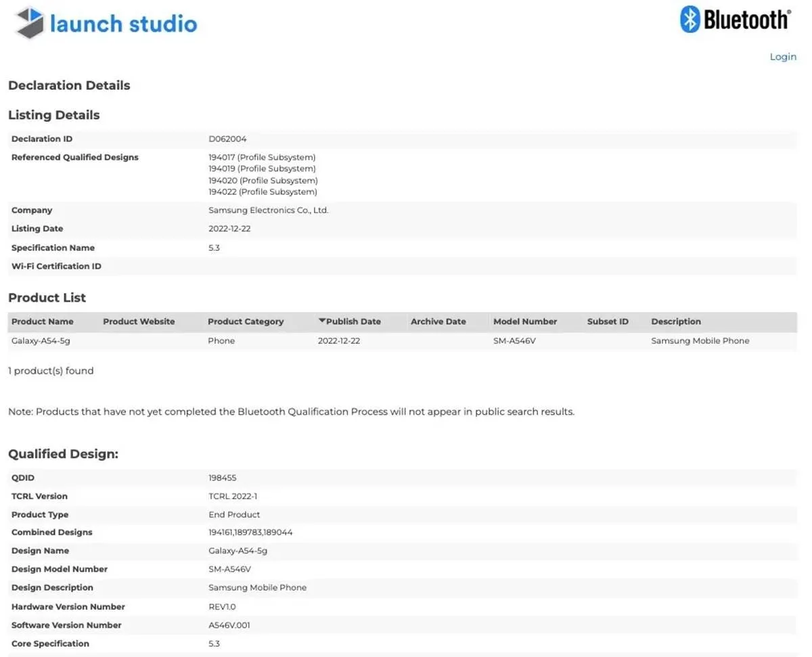Select the Qualified Design section heading
This screenshot has height=657, width=812.
coord(63,454)
